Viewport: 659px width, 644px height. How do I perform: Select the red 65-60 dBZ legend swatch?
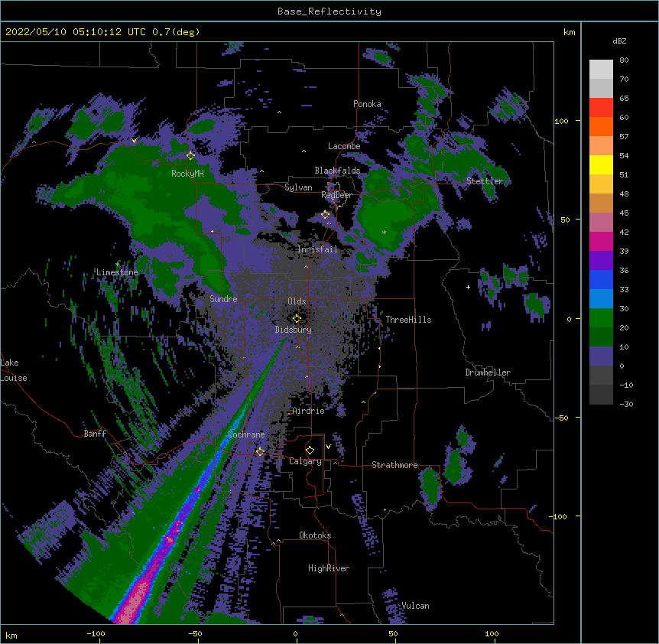tap(601, 107)
